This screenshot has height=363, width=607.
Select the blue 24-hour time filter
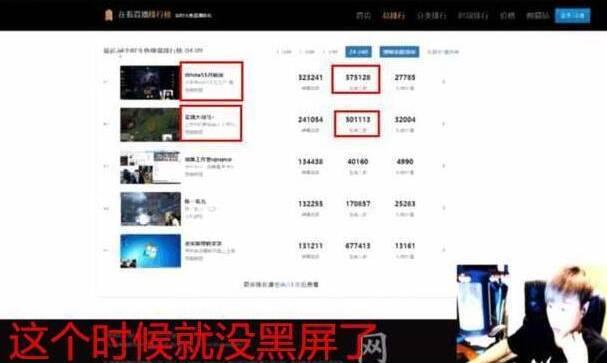point(358,51)
